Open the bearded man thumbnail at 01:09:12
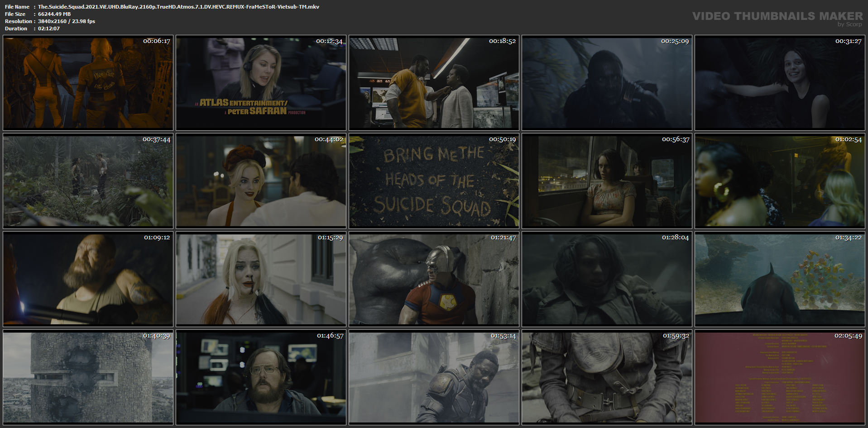Image resolution: width=868 pixels, height=428 pixels. coord(88,279)
